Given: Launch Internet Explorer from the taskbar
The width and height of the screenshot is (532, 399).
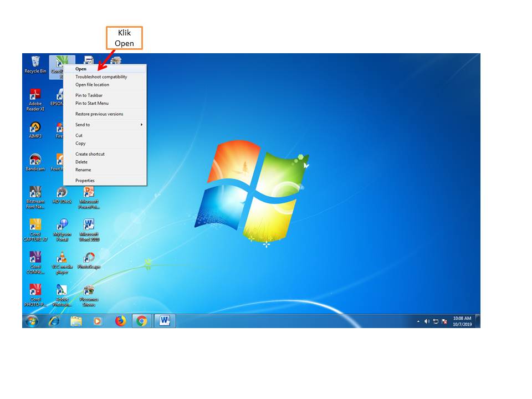Looking at the screenshot, I should (54, 321).
